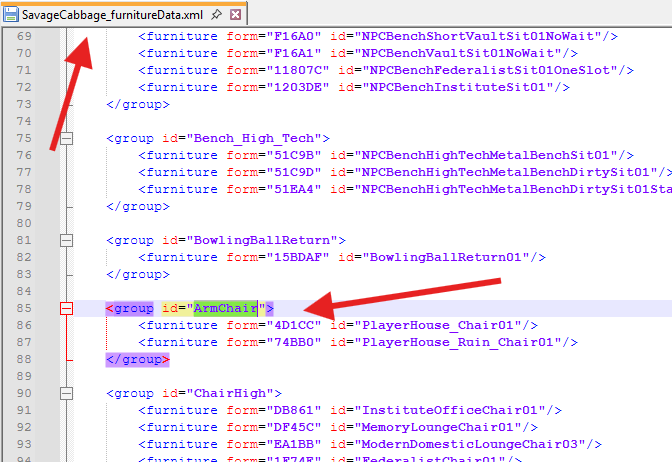
Task: Click "BowlingBallReturn01" furniture id
Action: [x=446, y=257]
